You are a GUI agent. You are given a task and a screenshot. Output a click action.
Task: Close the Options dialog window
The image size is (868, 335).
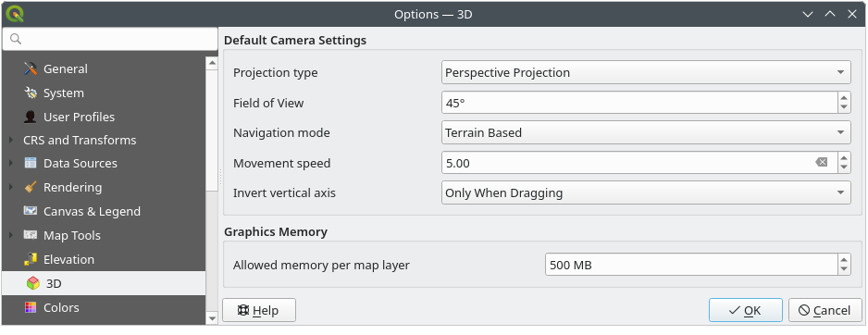click(852, 14)
